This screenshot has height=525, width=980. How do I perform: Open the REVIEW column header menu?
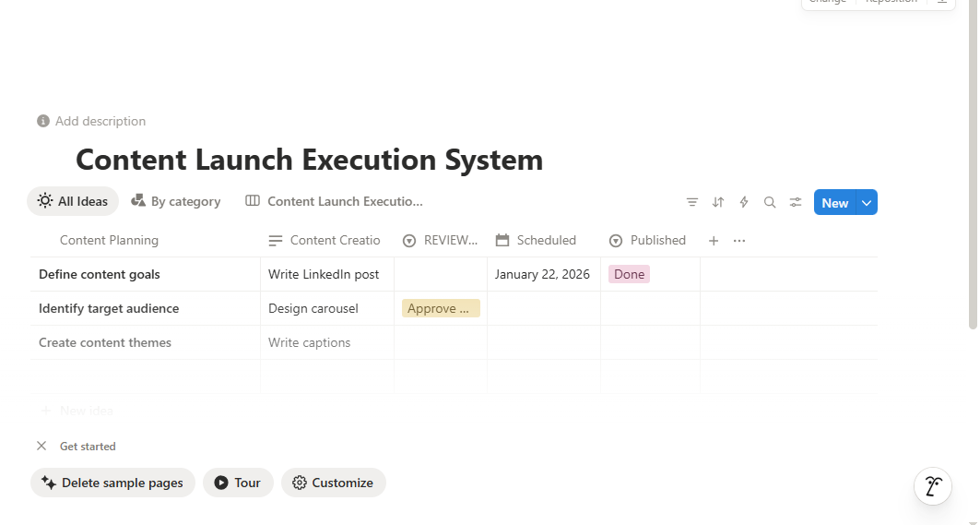click(x=441, y=240)
